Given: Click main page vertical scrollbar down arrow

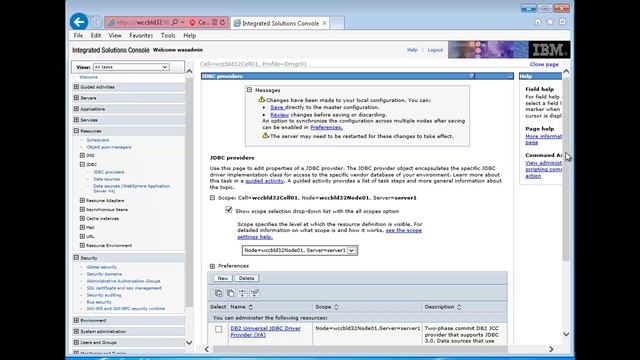Looking at the screenshot, I should [x=566, y=334].
